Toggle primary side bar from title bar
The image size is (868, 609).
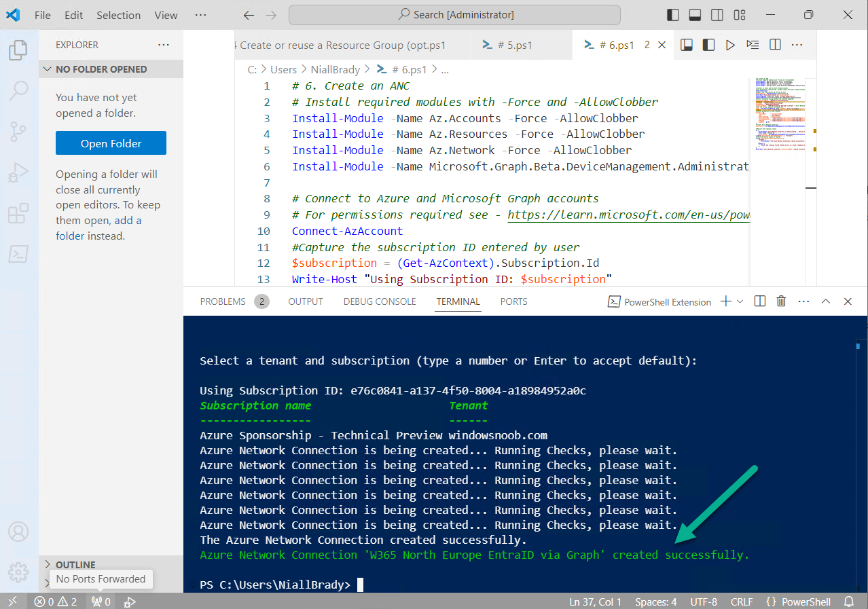(x=673, y=15)
